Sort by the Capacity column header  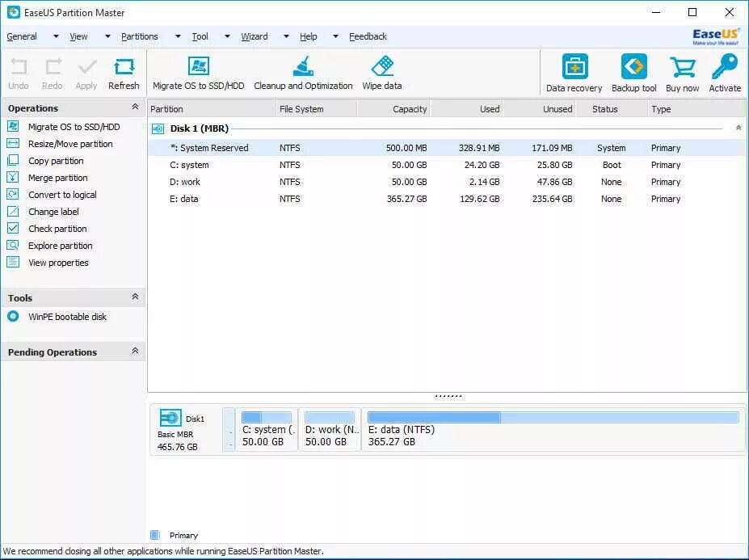pyautogui.click(x=393, y=109)
